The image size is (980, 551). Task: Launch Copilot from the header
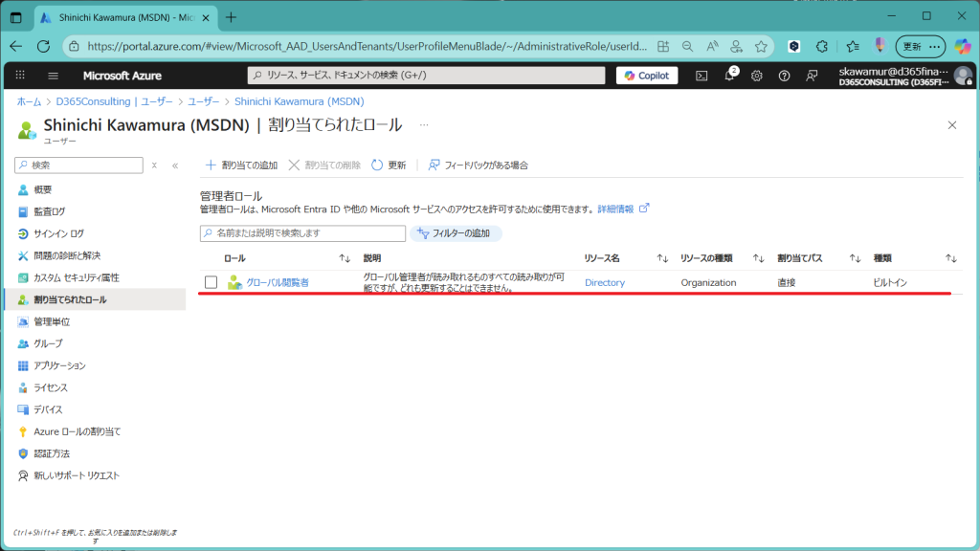tap(647, 76)
